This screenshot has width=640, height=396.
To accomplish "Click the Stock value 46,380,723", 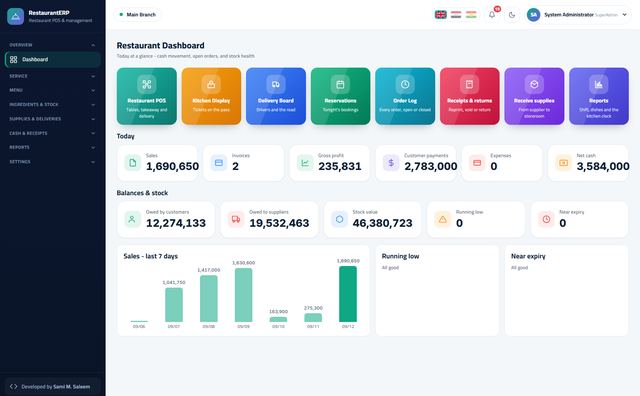I will pyautogui.click(x=382, y=223).
